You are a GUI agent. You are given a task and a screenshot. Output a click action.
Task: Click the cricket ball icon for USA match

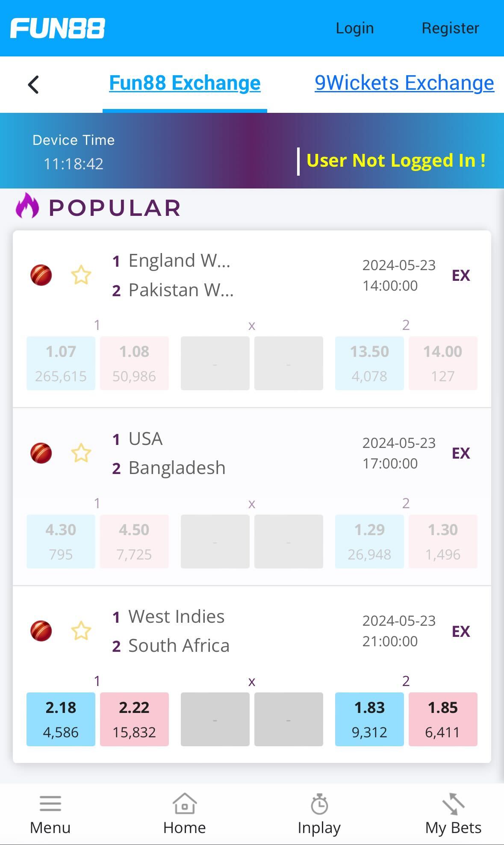(41, 454)
